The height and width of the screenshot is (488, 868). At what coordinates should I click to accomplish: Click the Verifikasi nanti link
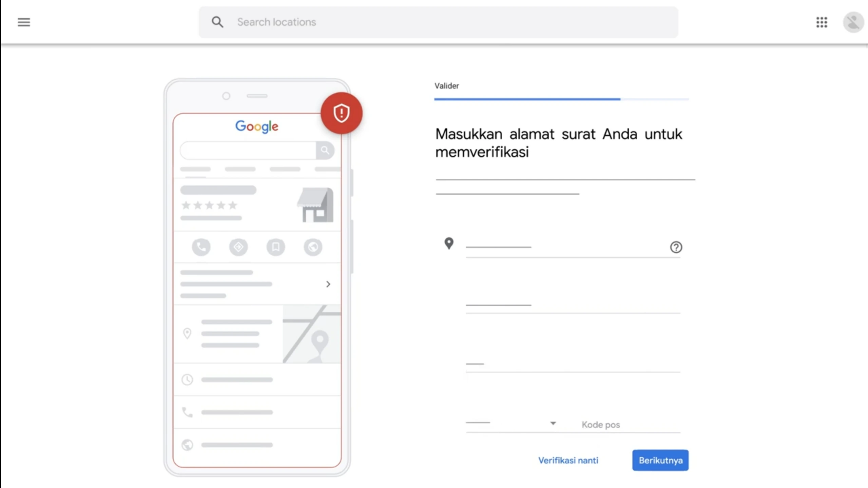tap(568, 460)
